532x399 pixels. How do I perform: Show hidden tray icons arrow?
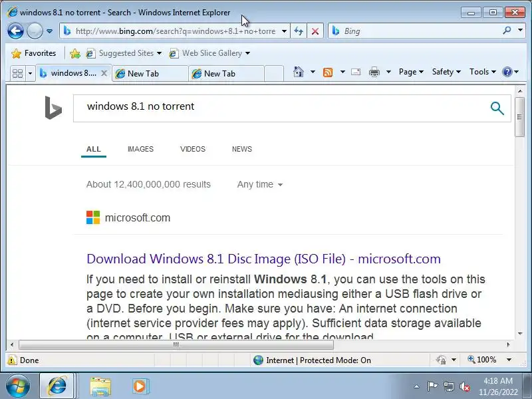pyautogui.click(x=417, y=387)
